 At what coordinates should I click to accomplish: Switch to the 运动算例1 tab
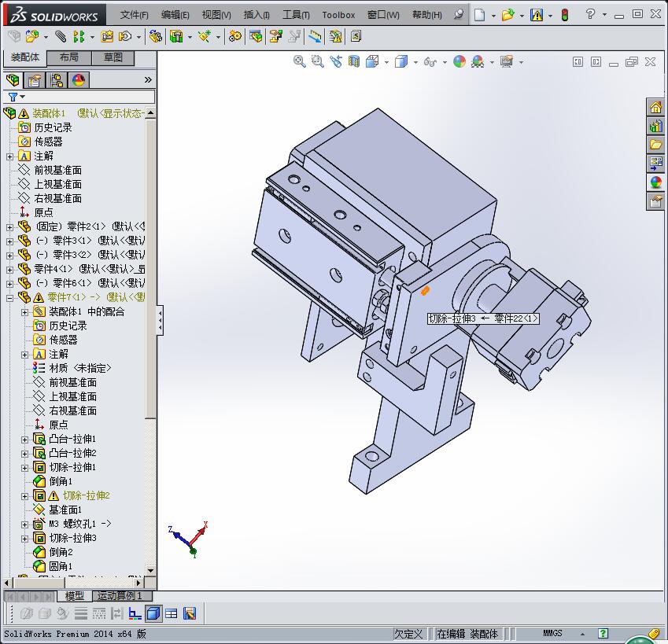(122, 596)
